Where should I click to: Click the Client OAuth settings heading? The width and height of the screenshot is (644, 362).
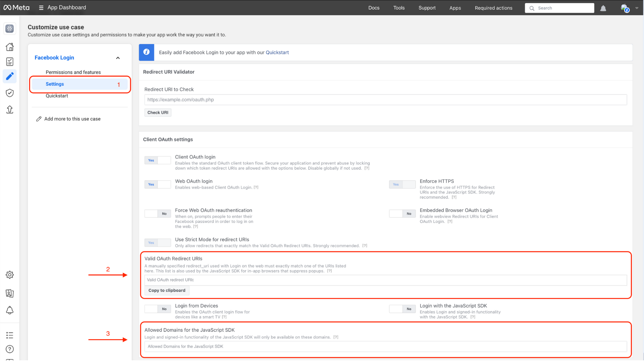tap(168, 139)
